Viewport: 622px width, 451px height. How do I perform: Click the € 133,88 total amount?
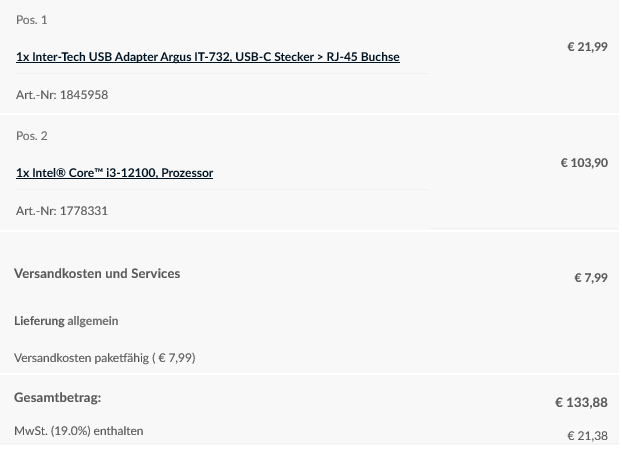tap(581, 403)
